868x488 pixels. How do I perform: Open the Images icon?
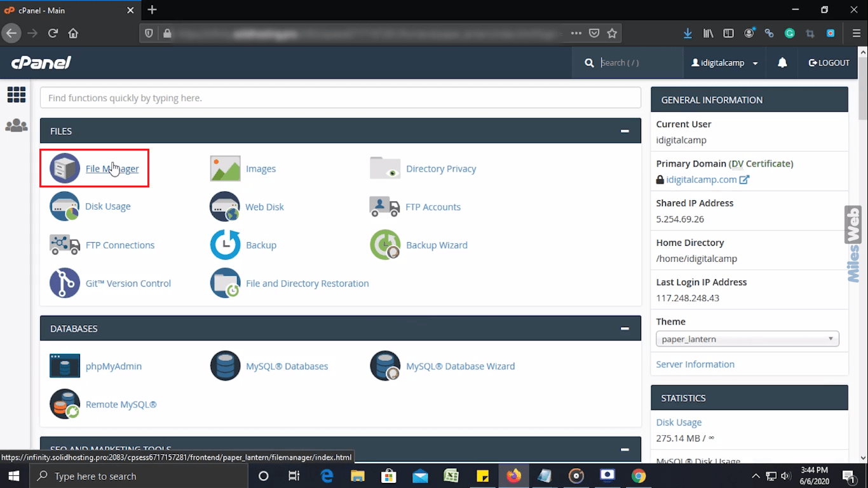226,168
